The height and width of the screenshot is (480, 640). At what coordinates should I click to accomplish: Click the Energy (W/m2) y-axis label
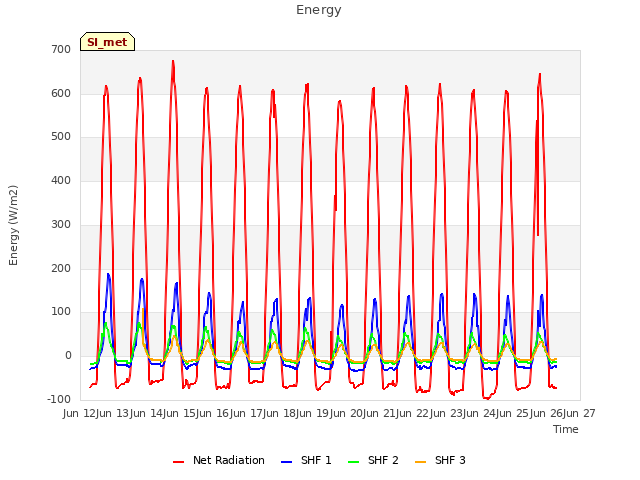13,225
